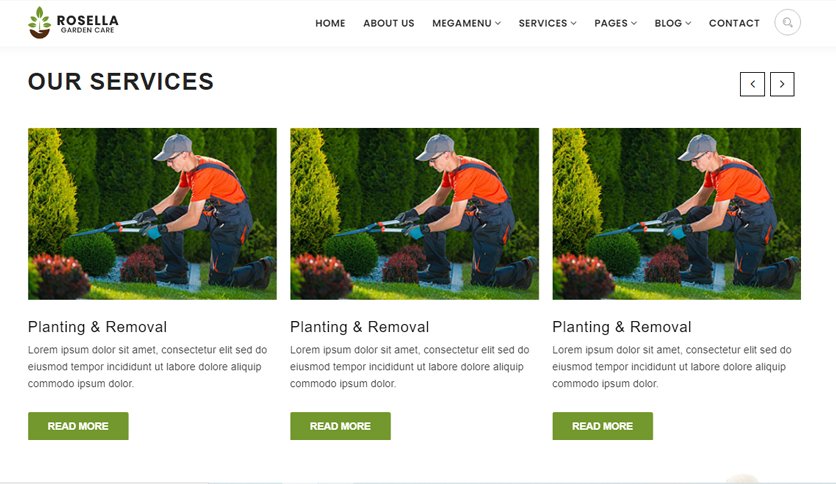
Task: Click Read More on third service card
Action: (x=602, y=426)
